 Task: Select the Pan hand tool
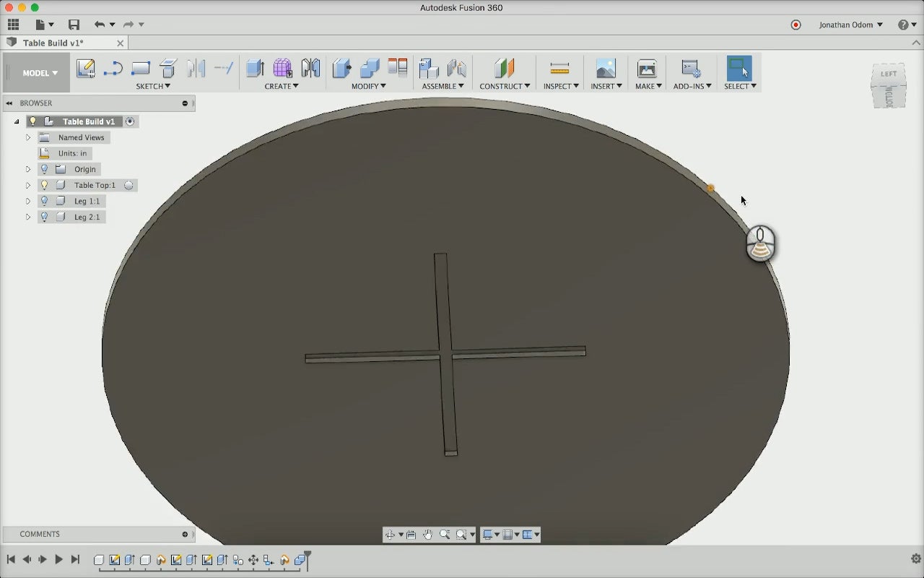(427, 535)
